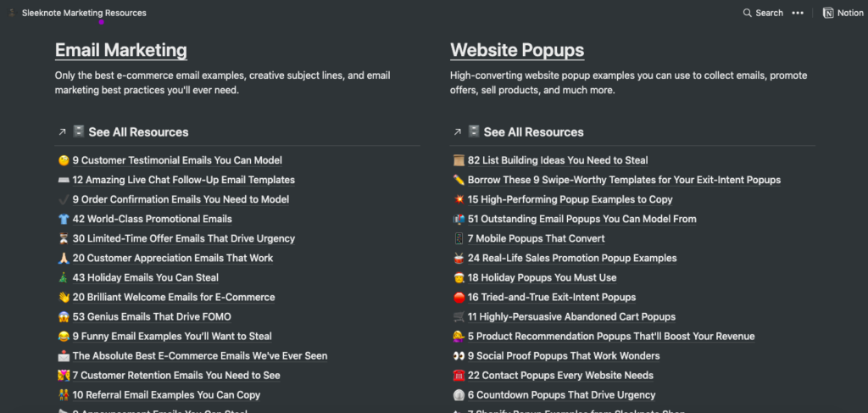Screen dimensions: 868x413
Task: Click the hourglass emoji for Limited-Time Offer Emails
Action: [63, 238]
